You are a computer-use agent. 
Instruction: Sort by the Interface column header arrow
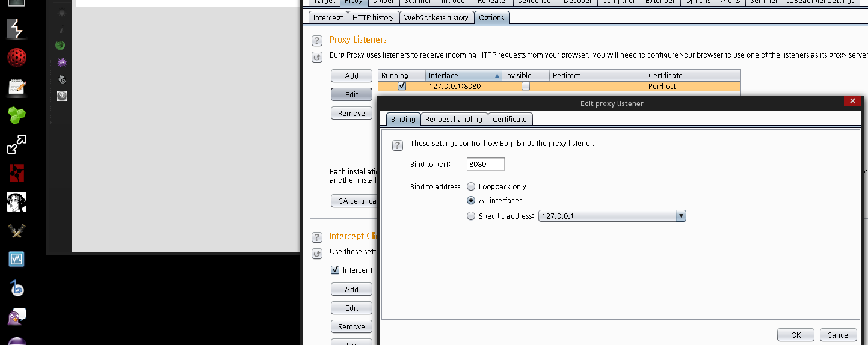[x=497, y=76]
